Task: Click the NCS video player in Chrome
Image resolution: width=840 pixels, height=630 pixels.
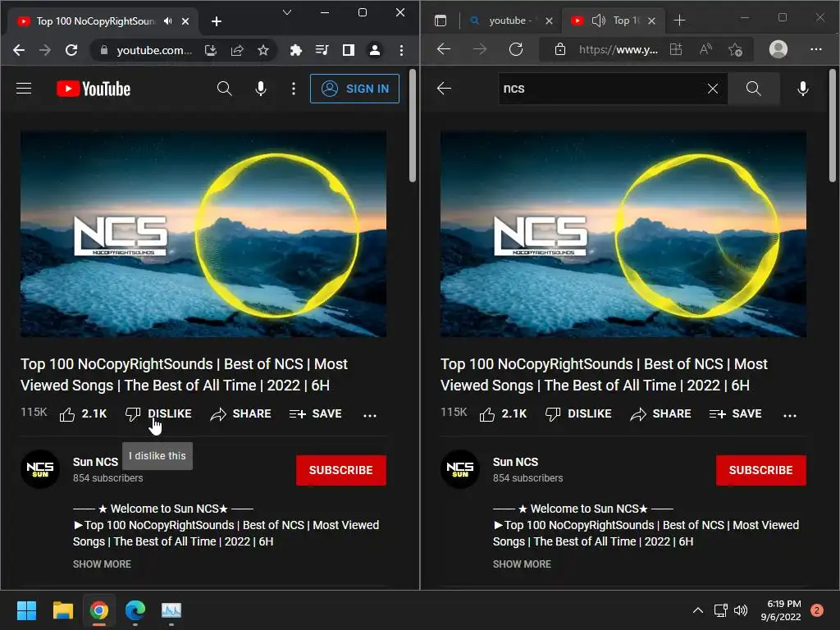Action: pyautogui.click(x=203, y=234)
